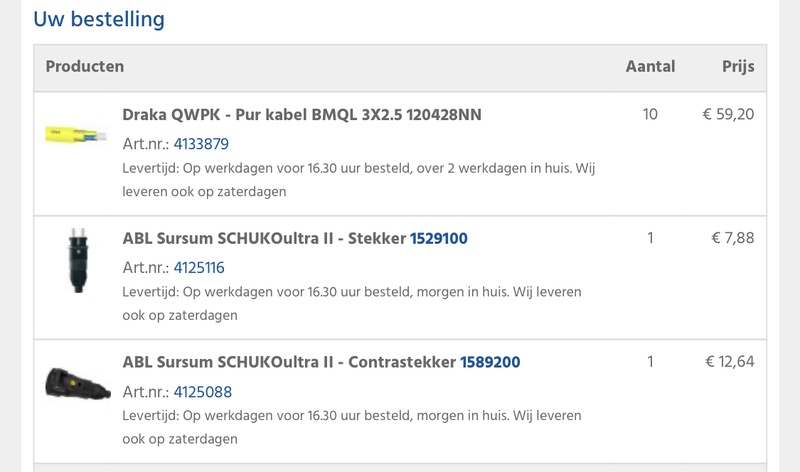Click article number 4125088 link
The width and height of the screenshot is (800, 472).
pos(201,390)
